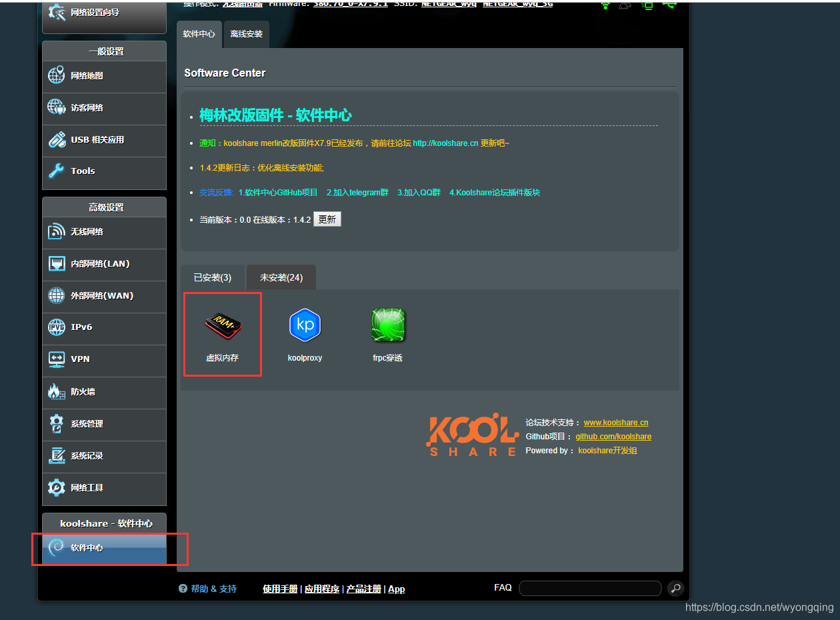This screenshot has height=620, width=840.
Task: Click the koolshare开发组 link
Action: click(x=607, y=451)
